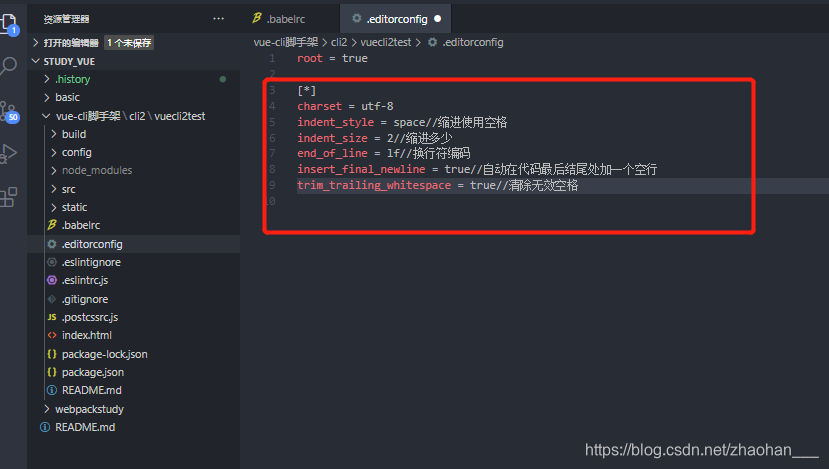Click the indent_style line
The width and height of the screenshot is (829, 469).
pos(402,122)
